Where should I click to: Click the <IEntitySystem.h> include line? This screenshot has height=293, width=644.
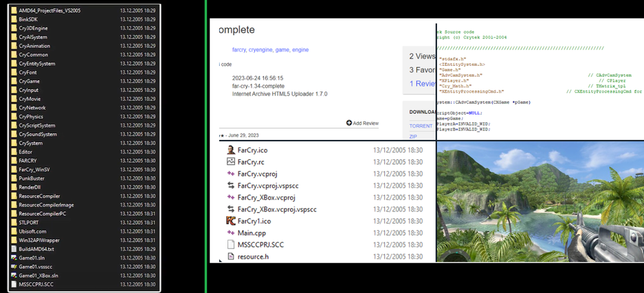[462, 65]
